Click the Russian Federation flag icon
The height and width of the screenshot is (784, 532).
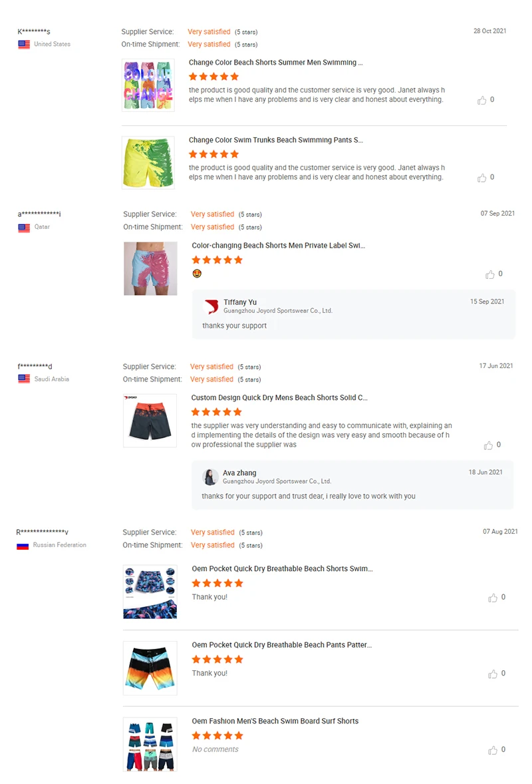pyautogui.click(x=23, y=546)
